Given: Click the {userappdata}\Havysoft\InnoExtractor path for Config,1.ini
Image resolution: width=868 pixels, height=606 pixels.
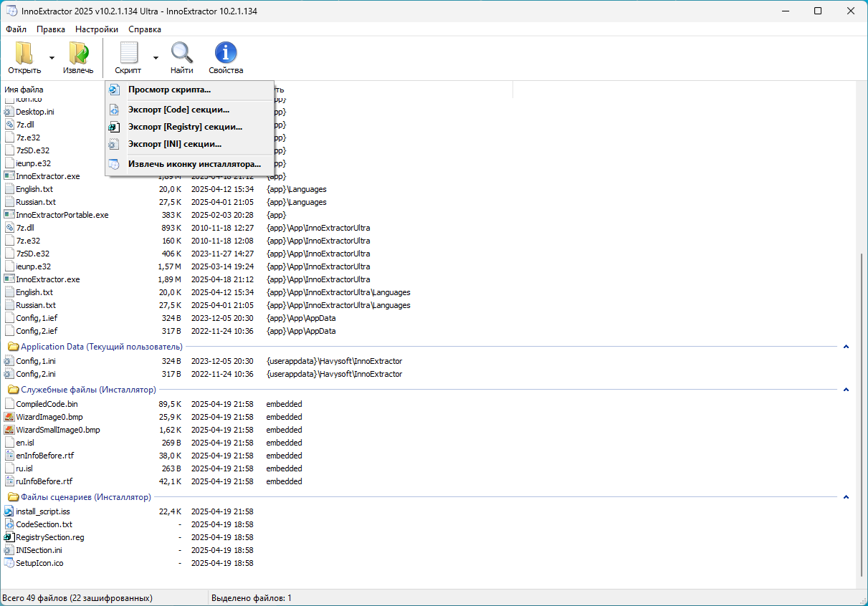Looking at the screenshot, I should [334, 361].
